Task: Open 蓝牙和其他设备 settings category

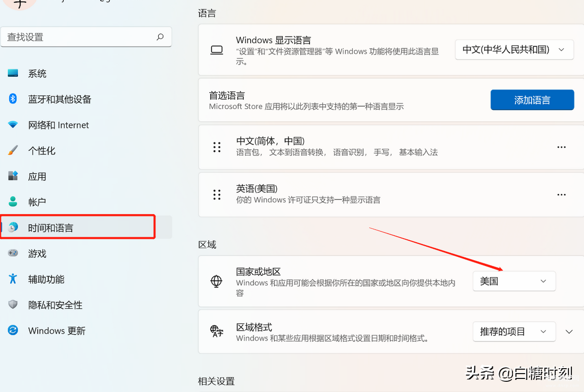Action: click(x=86, y=99)
